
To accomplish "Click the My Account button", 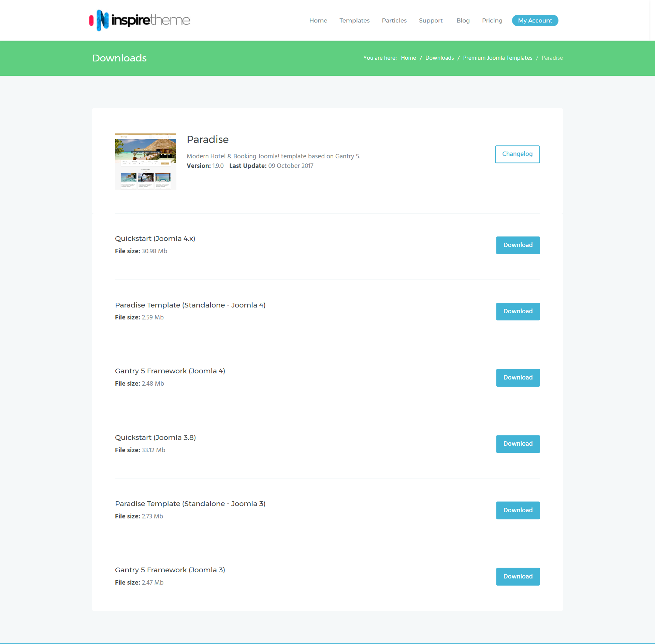I will click(x=535, y=20).
